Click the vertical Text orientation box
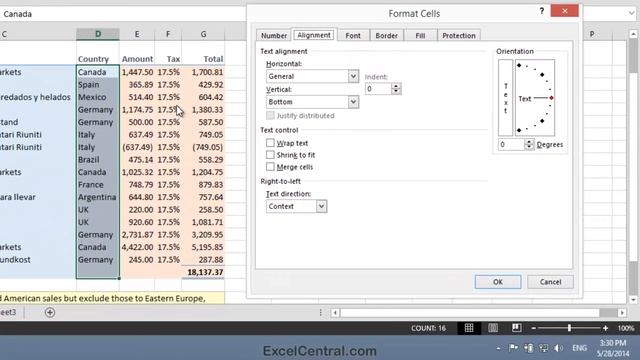The height and width of the screenshot is (360, 640). [x=506, y=98]
